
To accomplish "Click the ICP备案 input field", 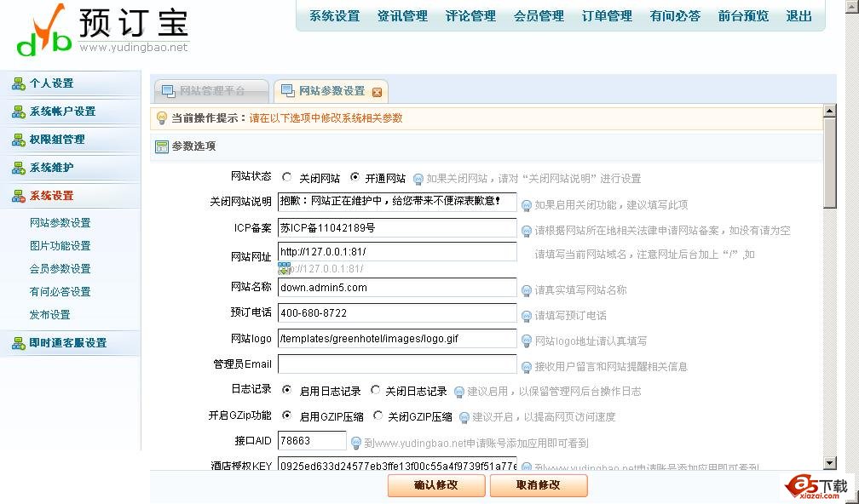I will point(397,228).
